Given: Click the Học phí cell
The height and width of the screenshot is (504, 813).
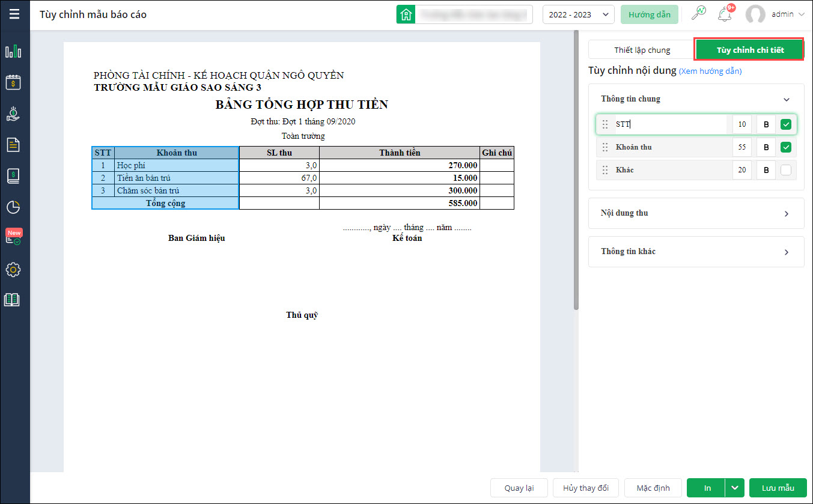Looking at the screenshot, I should click(177, 165).
